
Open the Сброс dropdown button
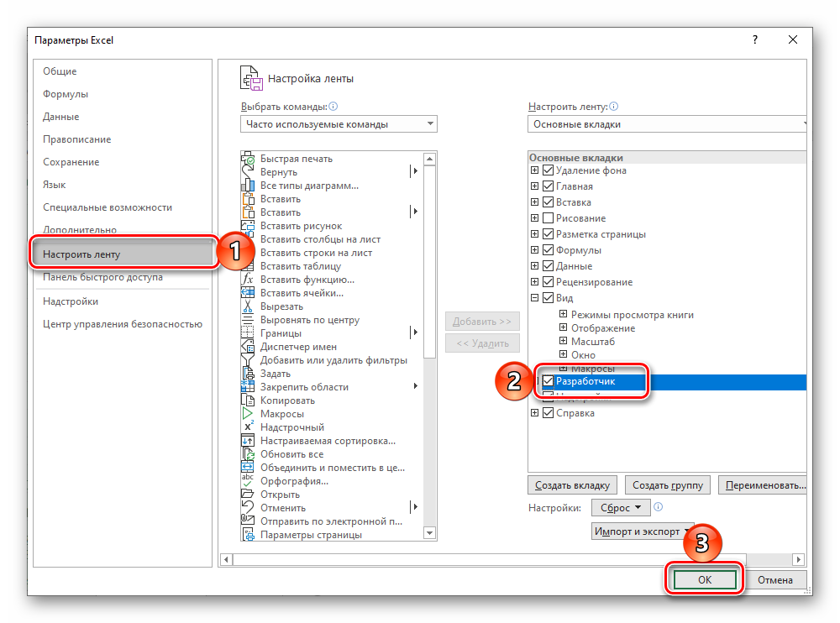(621, 507)
